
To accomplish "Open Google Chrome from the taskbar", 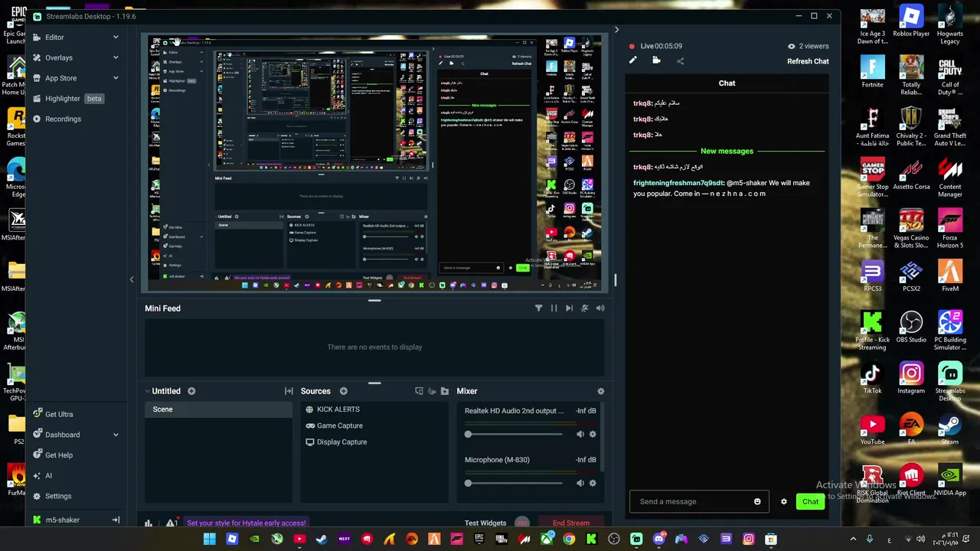I will [569, 539].
